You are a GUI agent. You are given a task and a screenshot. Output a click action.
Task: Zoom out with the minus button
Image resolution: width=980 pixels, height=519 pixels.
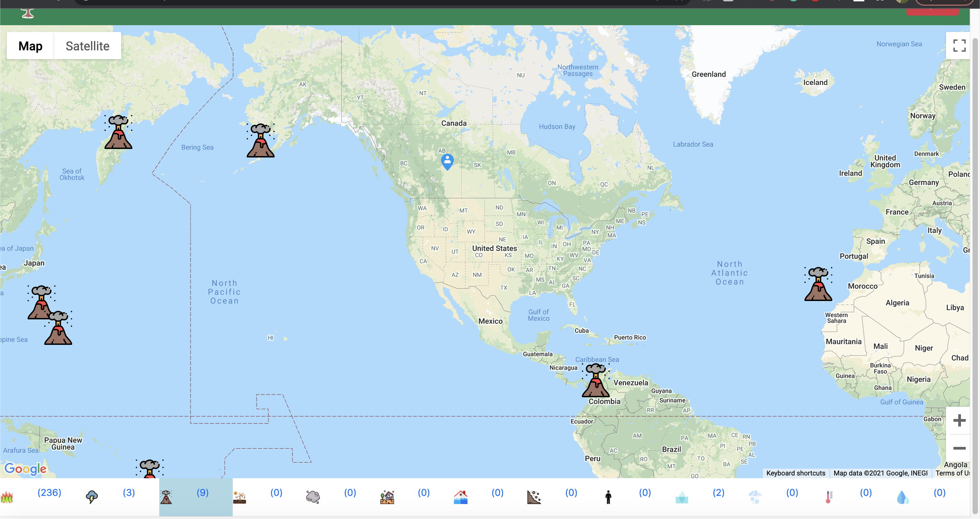pos(959,448)
